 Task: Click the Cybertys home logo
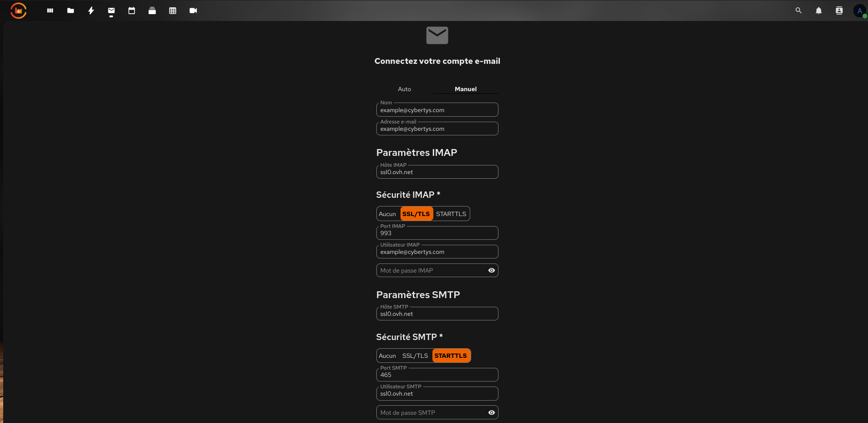tap(18, 10)
